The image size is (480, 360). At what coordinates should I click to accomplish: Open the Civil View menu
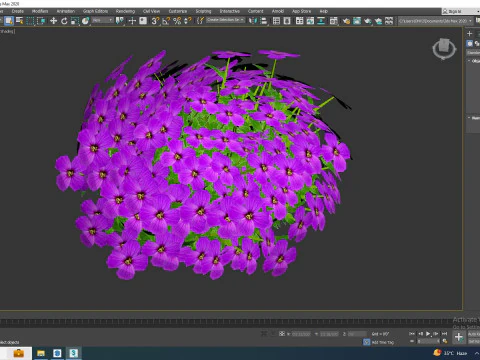[151, 11]
